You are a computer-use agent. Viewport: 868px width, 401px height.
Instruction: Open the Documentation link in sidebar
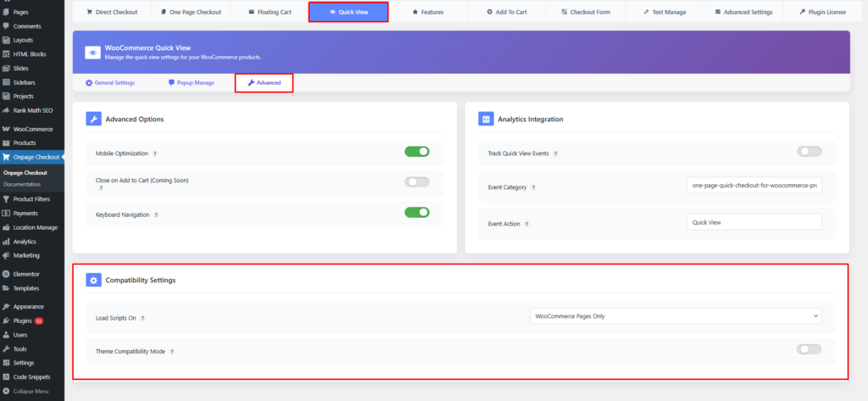click(22, 184)
